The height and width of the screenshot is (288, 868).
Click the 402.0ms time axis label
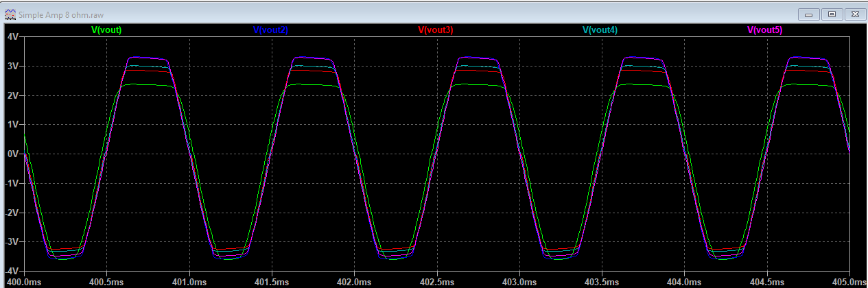tap(354, 282)
